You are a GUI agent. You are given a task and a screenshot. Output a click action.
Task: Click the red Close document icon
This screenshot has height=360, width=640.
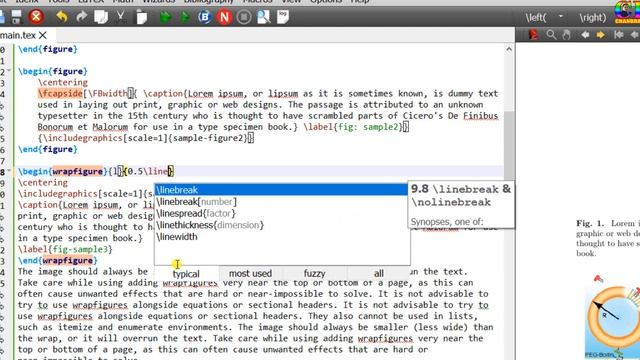[36, 17]
